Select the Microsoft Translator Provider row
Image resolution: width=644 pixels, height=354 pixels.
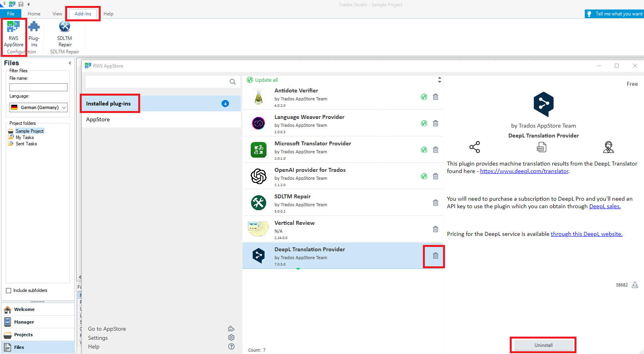click(x=342, y=150)
